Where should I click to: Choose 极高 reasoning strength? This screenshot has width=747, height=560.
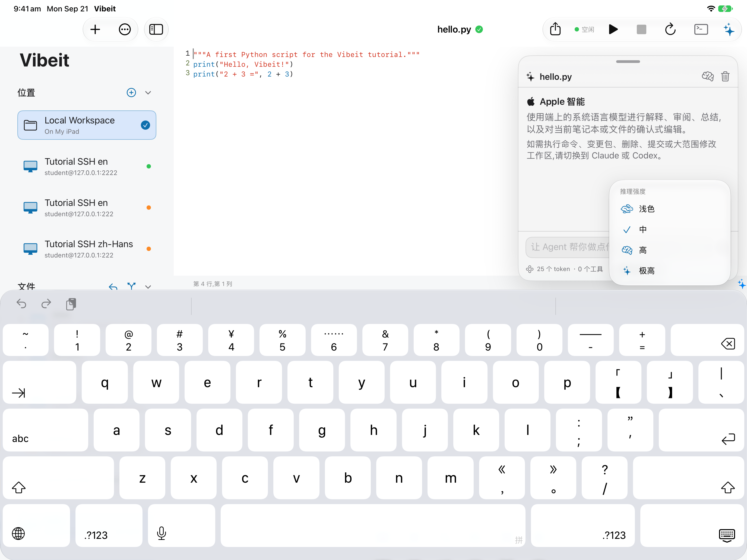[x=670, y=271]
